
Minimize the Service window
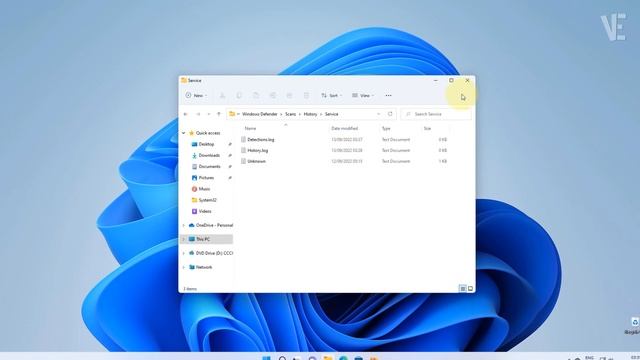coord(436,81)
